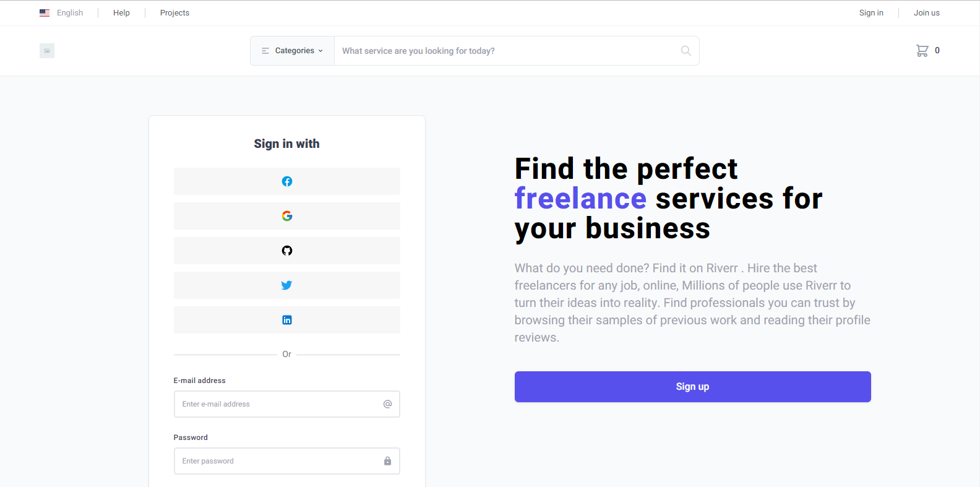
Task: Focus the service search field
Action: click(x=504, y=51)
